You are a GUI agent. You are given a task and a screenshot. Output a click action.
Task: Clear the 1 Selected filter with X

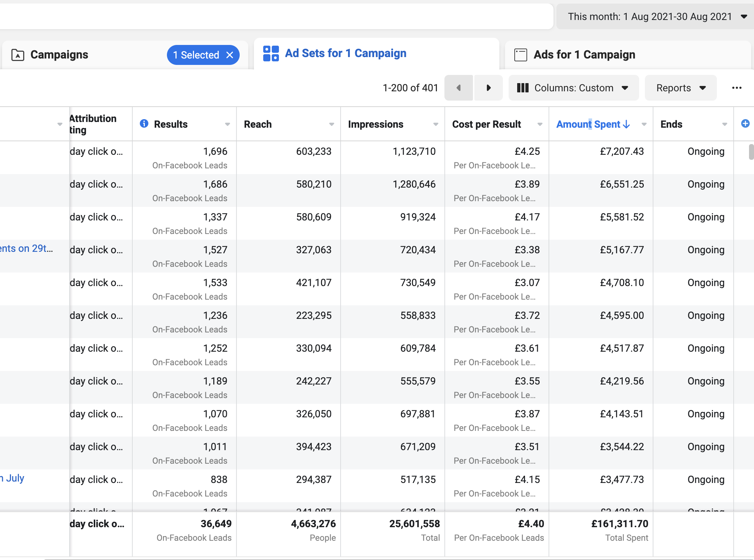[x=230, y=55]
